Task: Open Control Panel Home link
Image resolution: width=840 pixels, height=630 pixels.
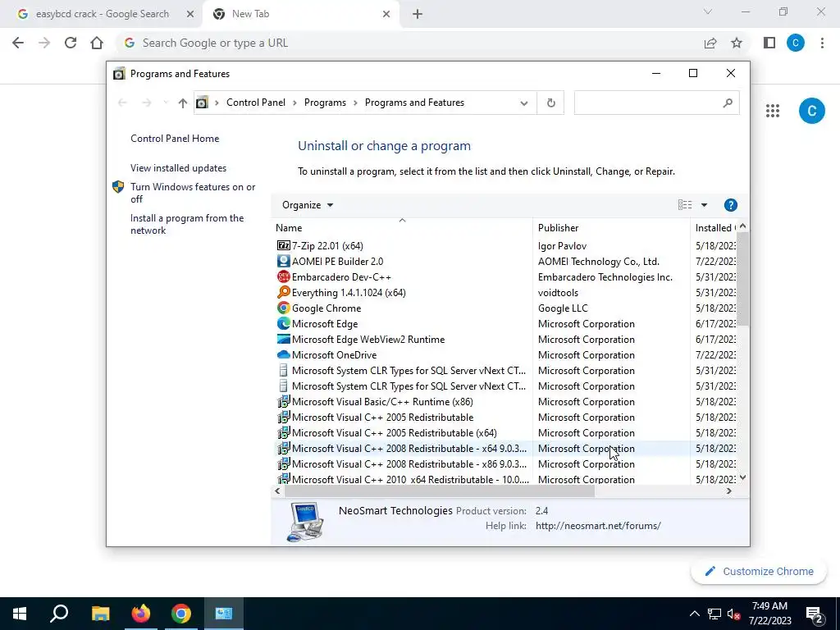Action: click(175, 139)
